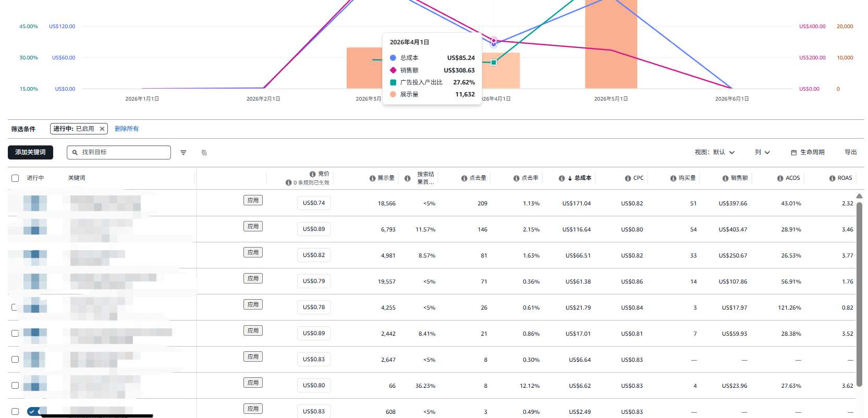Click the info icon next to 竞价 header
Viewport: 868px width, 418px height.
312,174
